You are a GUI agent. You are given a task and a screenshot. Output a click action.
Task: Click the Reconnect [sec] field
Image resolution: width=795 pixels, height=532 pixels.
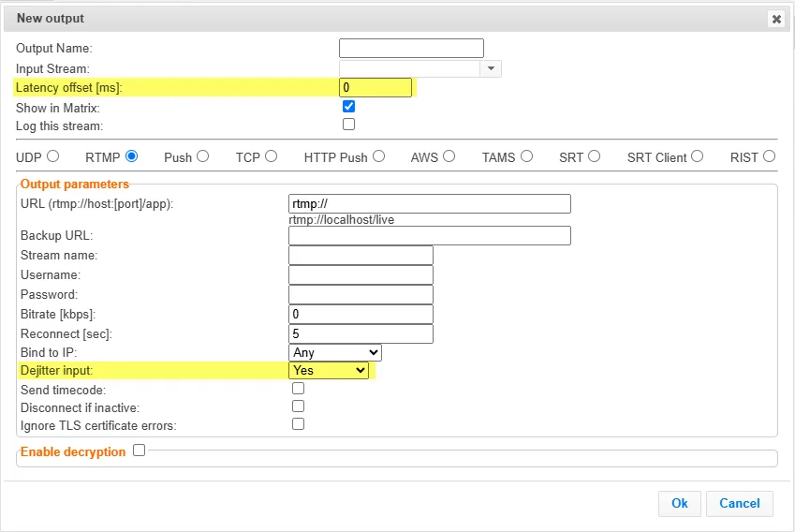pyautogui.click(x=361, y=333)
